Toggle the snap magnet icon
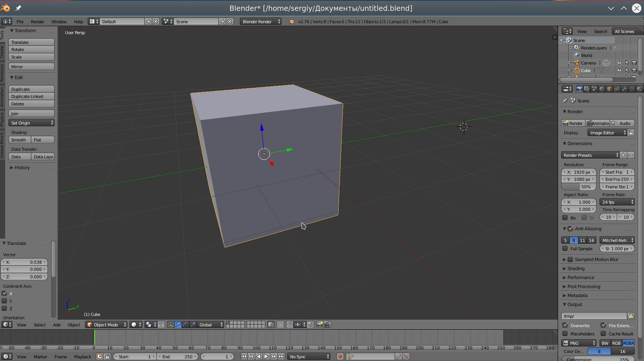Image resolution: width=644 pixels, height=361 pixels. [x=289, y=325]
